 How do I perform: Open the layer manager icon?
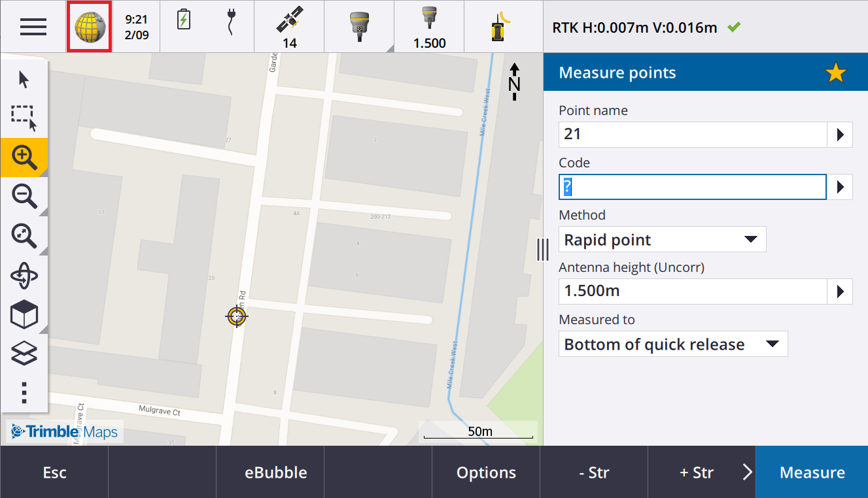pos(24,354)
